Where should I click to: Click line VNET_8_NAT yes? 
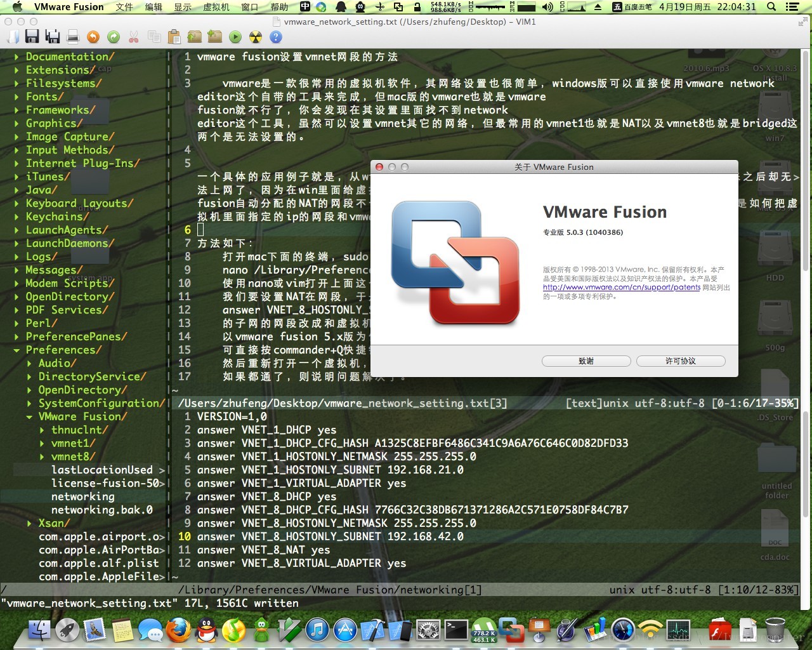264,550
